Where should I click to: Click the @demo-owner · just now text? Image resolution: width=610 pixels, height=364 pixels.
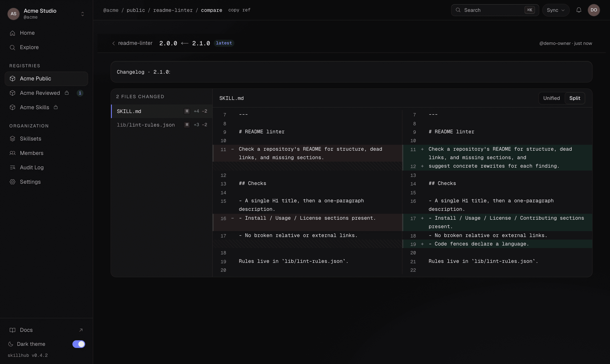click(x=565, y=43)
